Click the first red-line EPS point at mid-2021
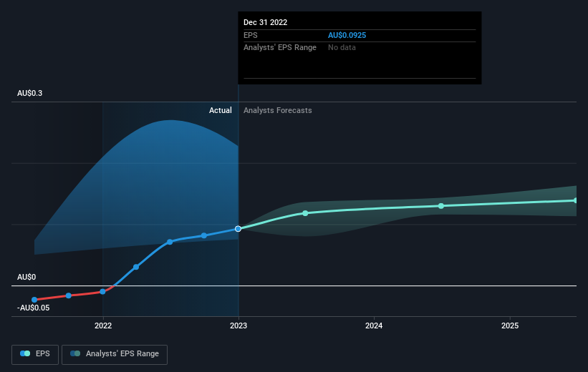588x372 pixels. [x=34, y=300]
